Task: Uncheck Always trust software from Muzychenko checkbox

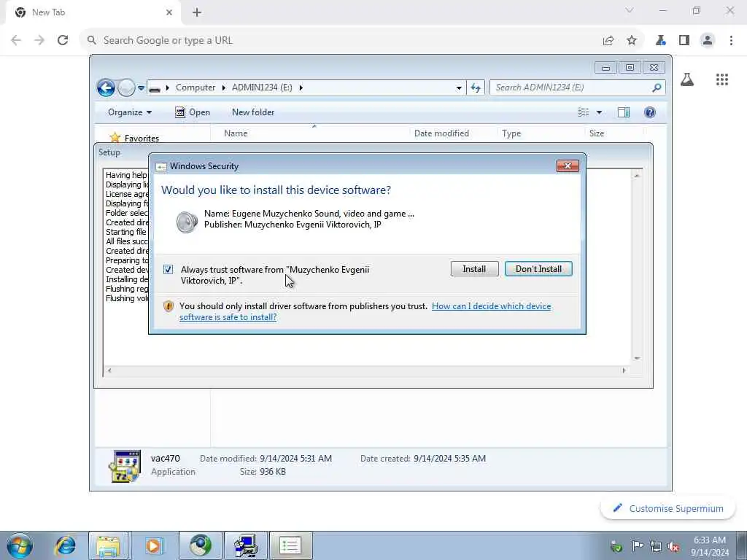Action: [x=169, y=270]
